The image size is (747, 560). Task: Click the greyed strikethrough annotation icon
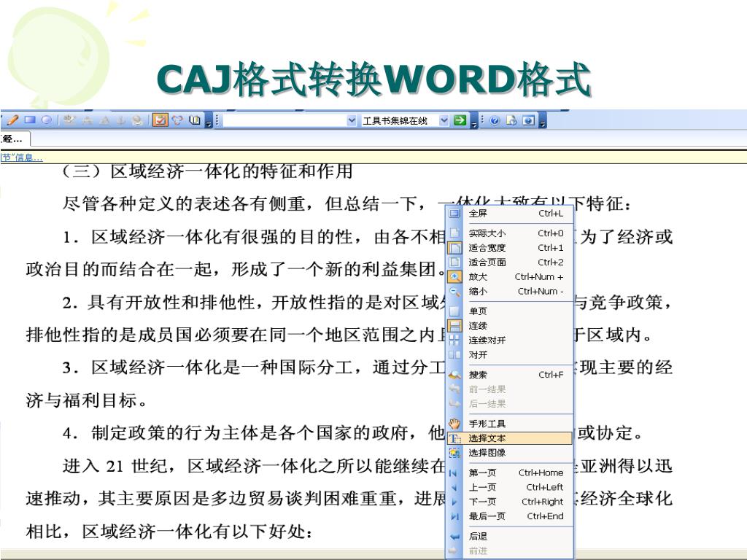[x=88, y=120]
